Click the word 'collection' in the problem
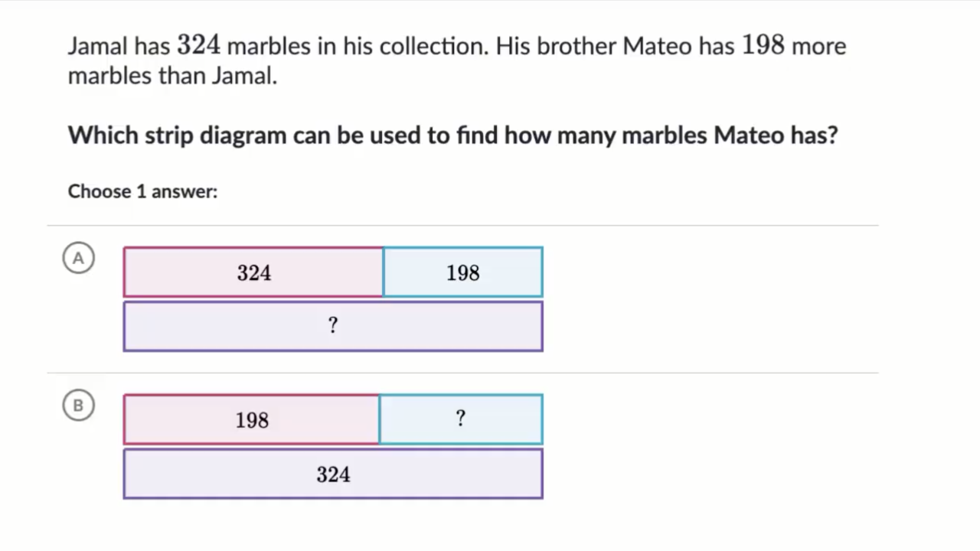Viewport: 980px width, 551px height. pyautogui.click(x=433, y=46)
